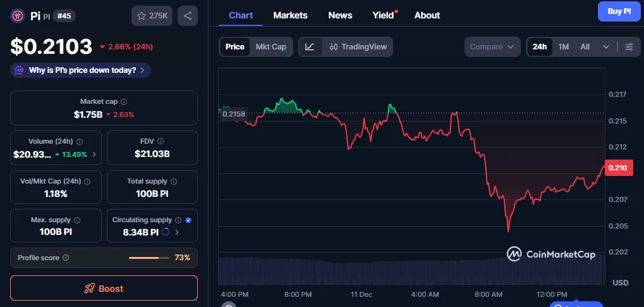Click the $21.03B FDV value
The image size is (644, 307).
pos(152,154)
